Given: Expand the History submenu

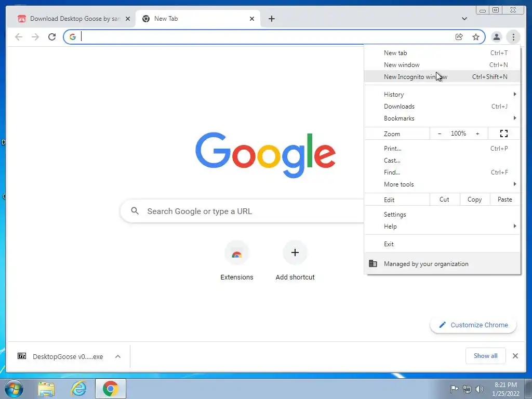Looking at the screenshot, I should [x=442, y=95].
